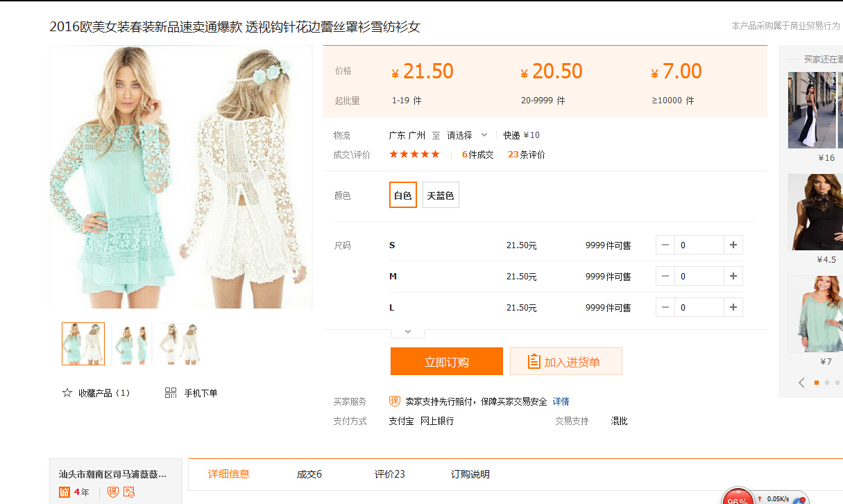The image size is (843, 504).
Task: Click the QR code icon for mobile ordering
Action: (x=171, y=393)
